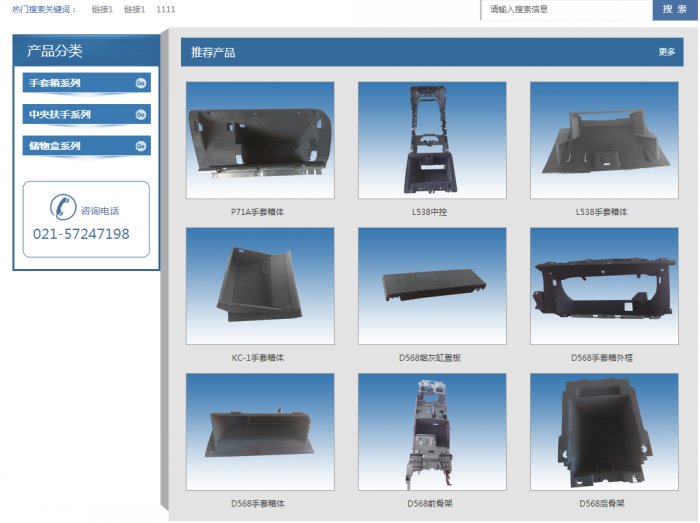Image resolution: width=700 pixels, height=523 pixels.
Task: Select the 中央扶手系列 category text
Action: (60, 115)
